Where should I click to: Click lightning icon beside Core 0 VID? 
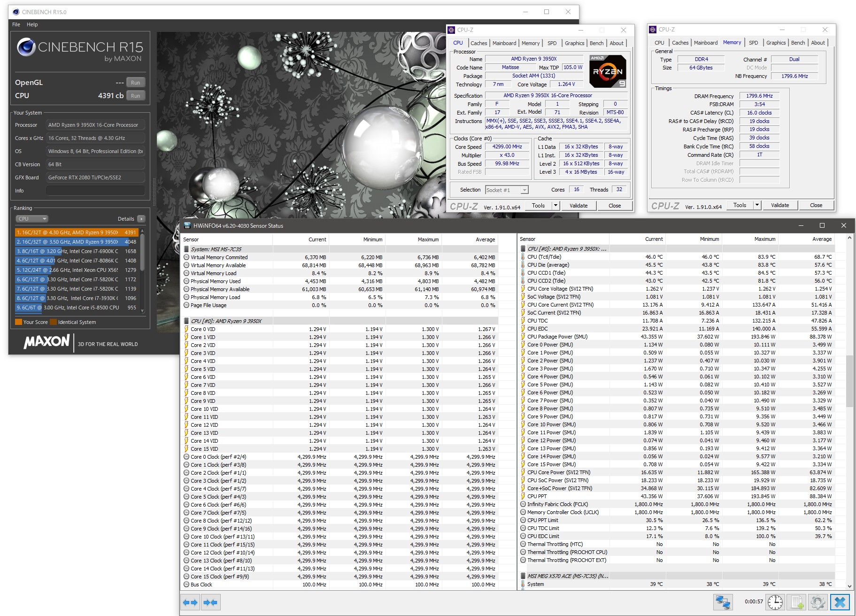(x=186, y=329)
